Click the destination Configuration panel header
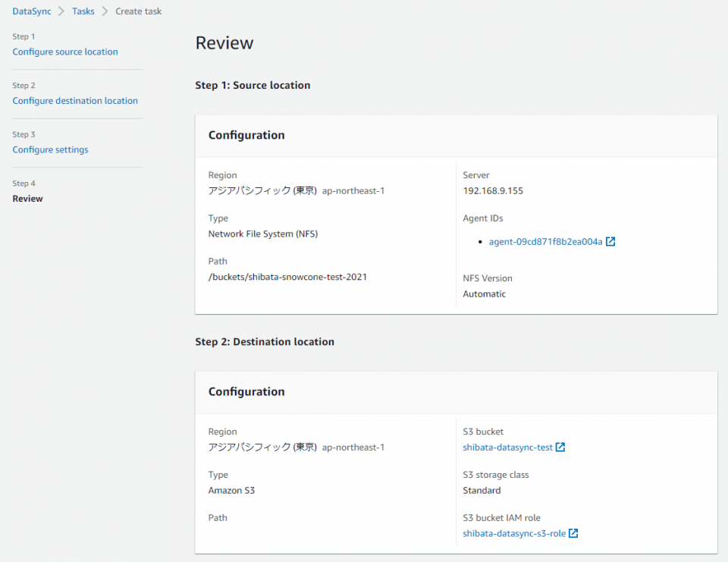 pos(246,391)
